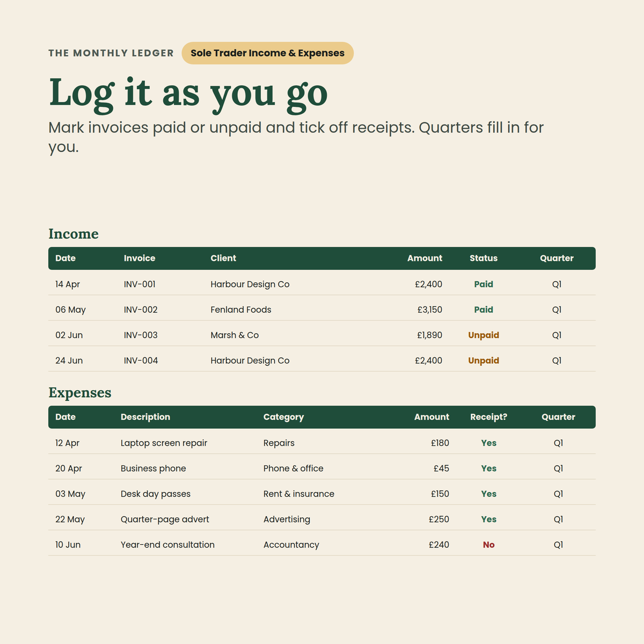Screen dimensions: 644x644
Task: Click the receipt Yes for Quarter-page advert
Action: click(489, 519)
